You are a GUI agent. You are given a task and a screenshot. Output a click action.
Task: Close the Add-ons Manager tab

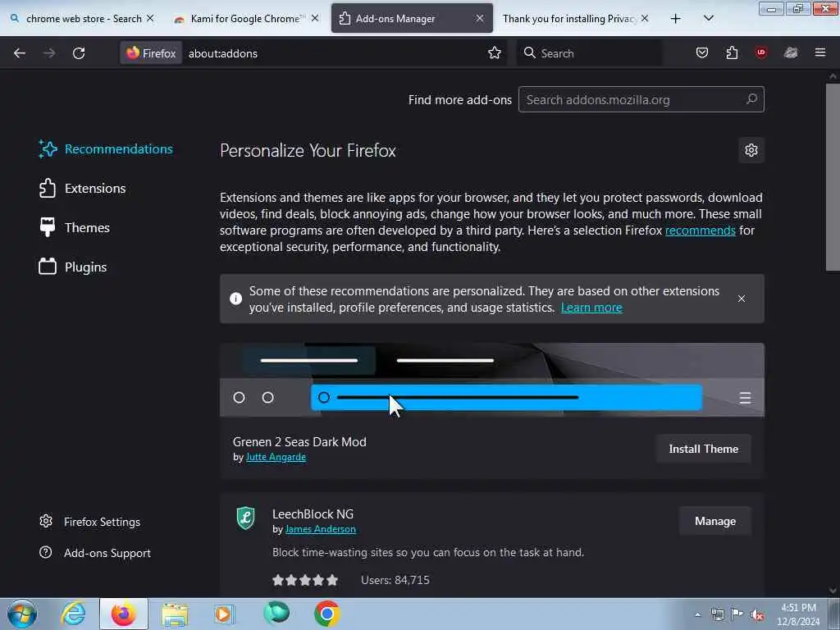479,18
